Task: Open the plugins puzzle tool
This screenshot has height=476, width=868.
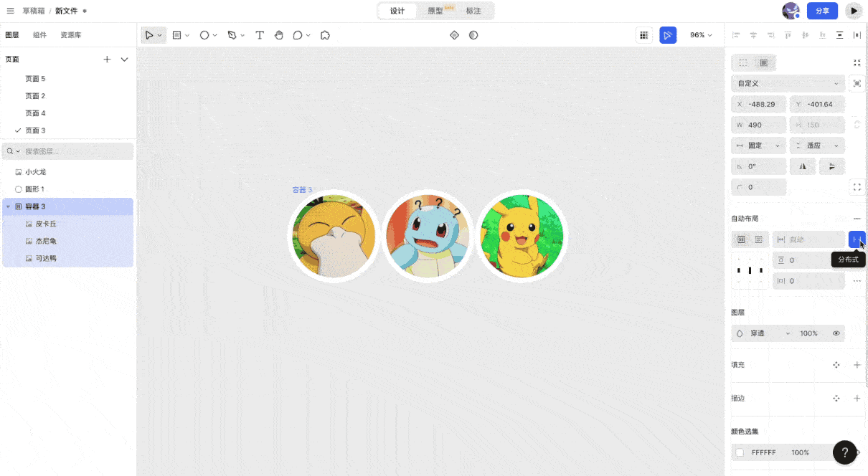Action: pos(325,35)
